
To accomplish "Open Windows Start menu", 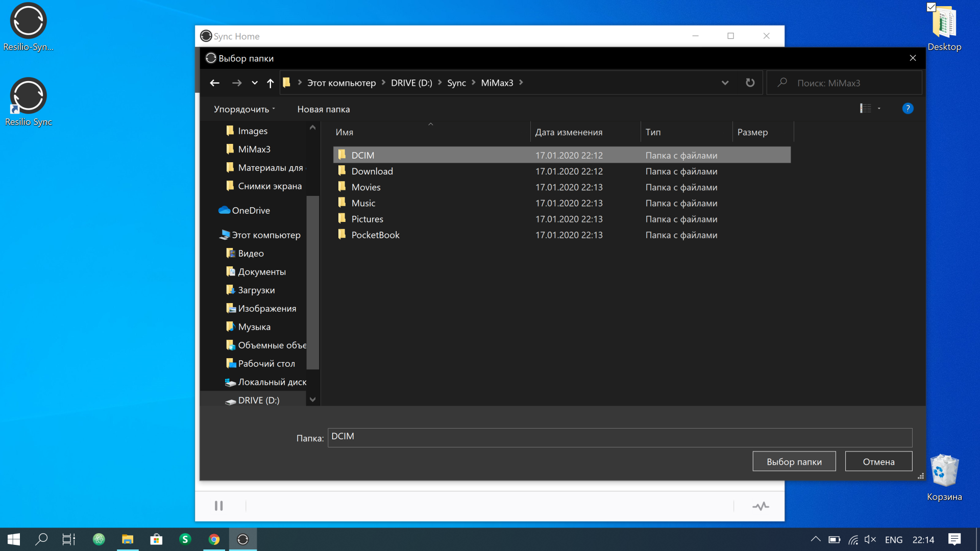I will [14, 539].
